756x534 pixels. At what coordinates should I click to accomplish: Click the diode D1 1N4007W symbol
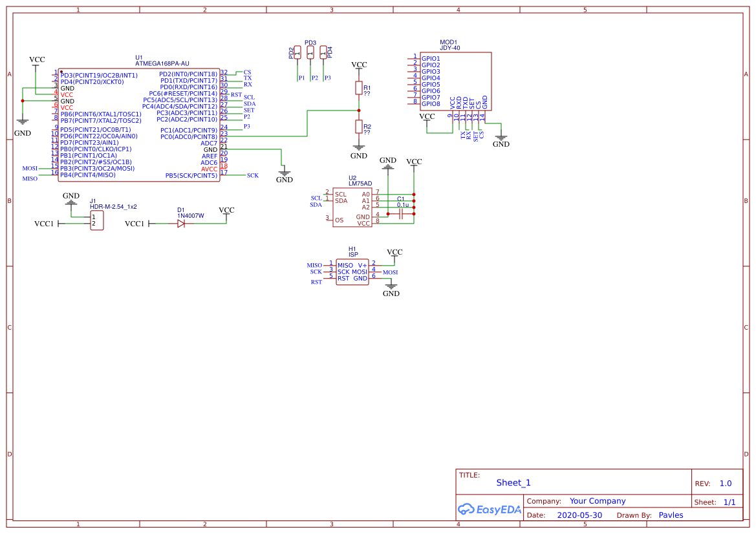pos(181,222)
